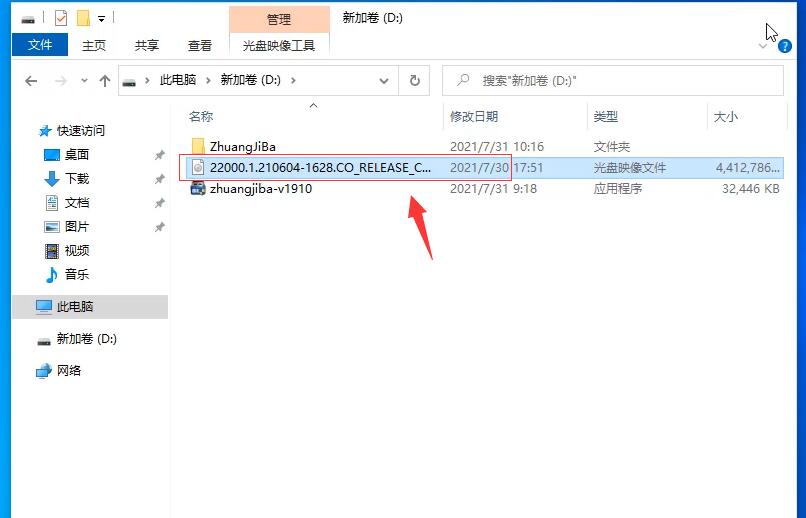Open 文档 in the navigation pane
The image size is (806, 518).
(77, 202)
